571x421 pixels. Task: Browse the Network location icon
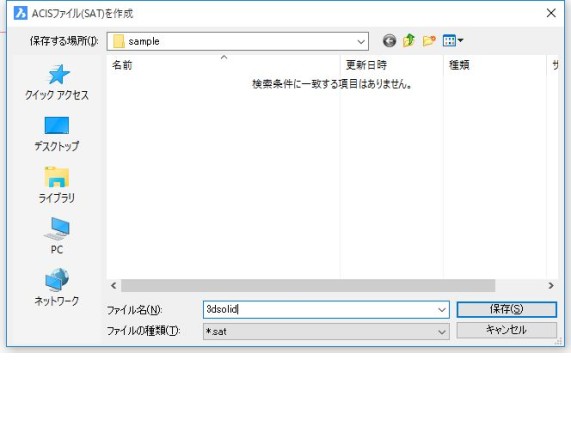pos(57,287)
